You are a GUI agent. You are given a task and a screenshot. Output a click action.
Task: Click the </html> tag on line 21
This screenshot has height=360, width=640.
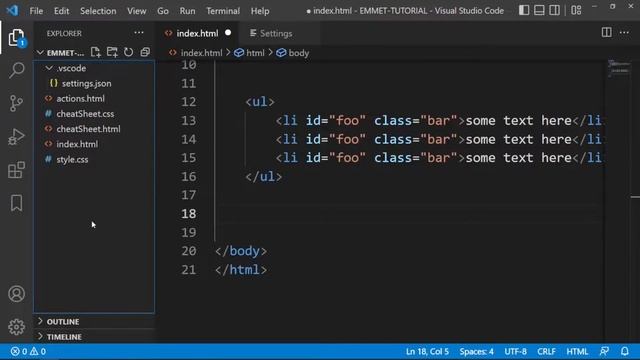coord(241,270)
